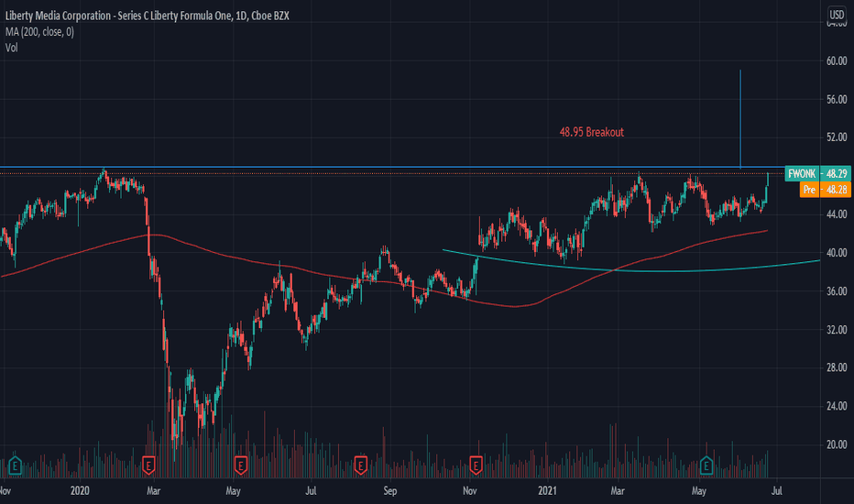The width and height of the screenshot is (854, 504).
Task: Click the 60.00 price axis label
Action: click(x=837, y=61)
